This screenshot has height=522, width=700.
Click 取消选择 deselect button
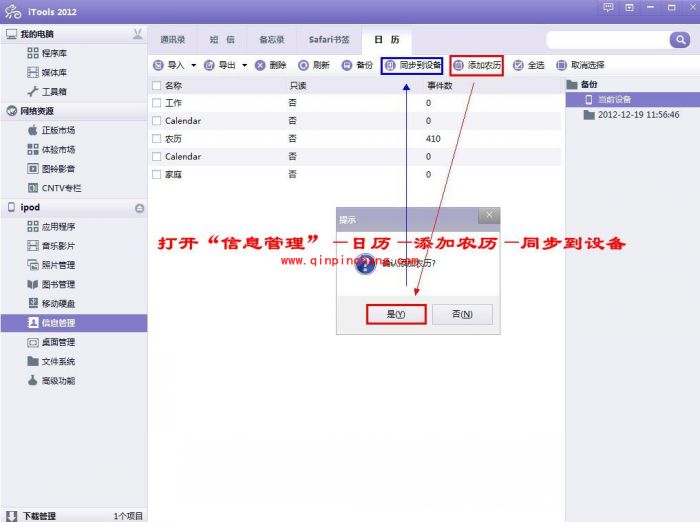tap(580, 65)
